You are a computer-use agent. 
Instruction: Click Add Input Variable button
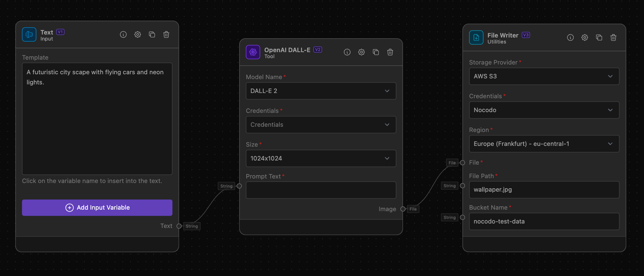coord(97,207)
